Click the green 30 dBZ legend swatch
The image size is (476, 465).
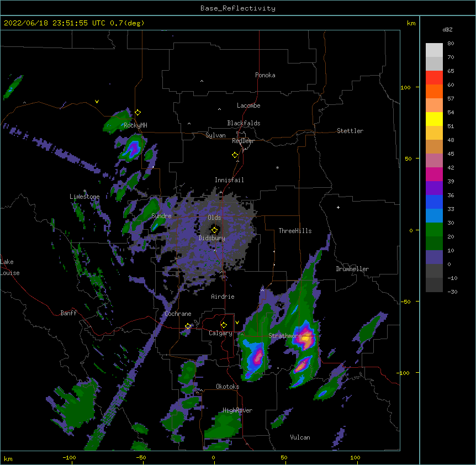(x=434, y=230)
